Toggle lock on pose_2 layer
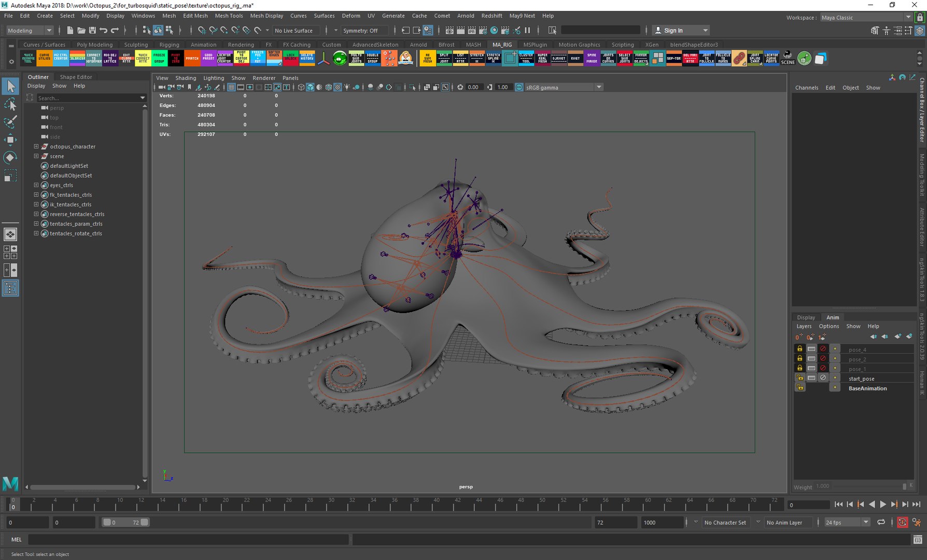Viewport: 927px width, 560px height. [x=799, y=359]
